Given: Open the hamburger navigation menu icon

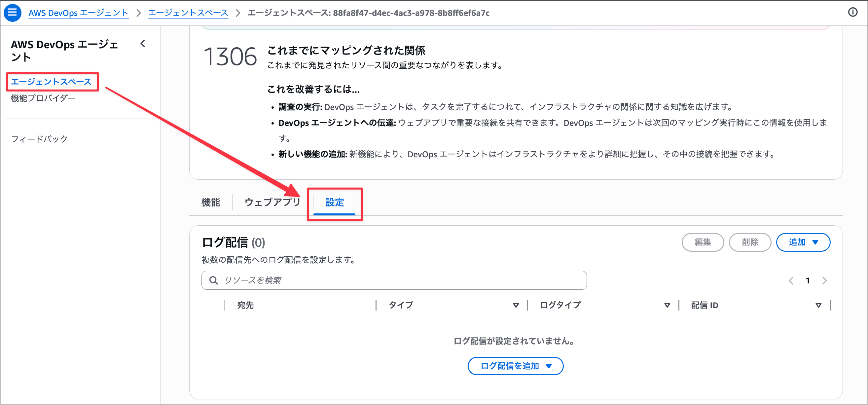Looking at the screenshot, I should click(13, 13).
